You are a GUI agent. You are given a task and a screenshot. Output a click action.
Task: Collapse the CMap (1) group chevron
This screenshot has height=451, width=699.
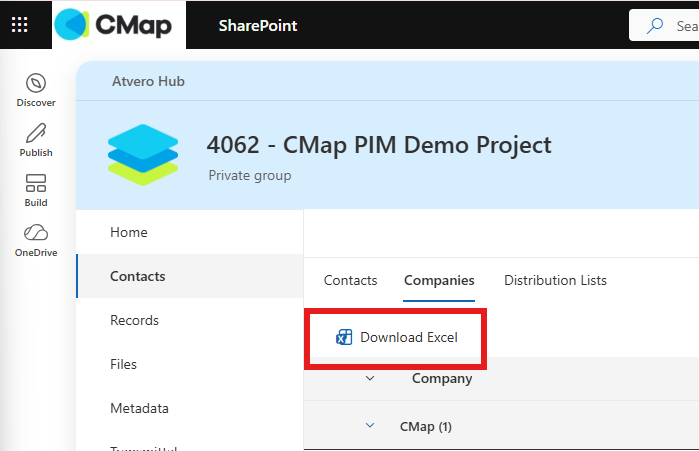pyautogui.click(x=370, y=426)
